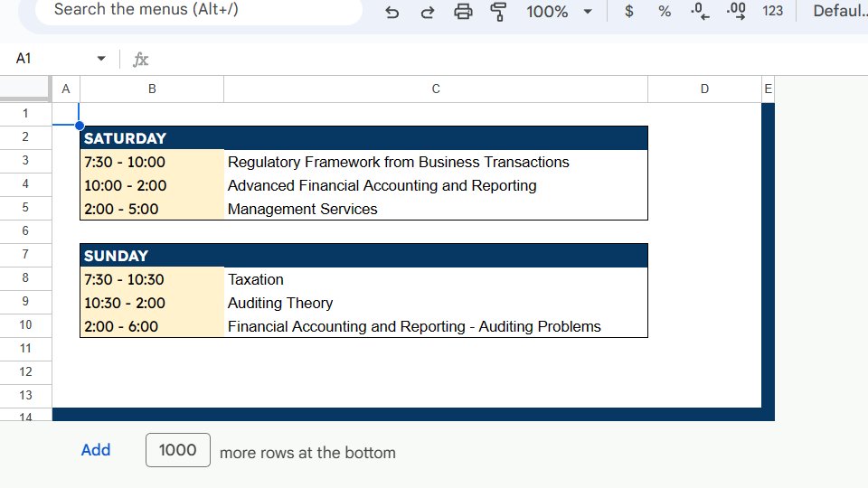This screenshot has width=868, height=488.
Task: Print the spreadsheet using printer icon
Action: coord(463,12)
